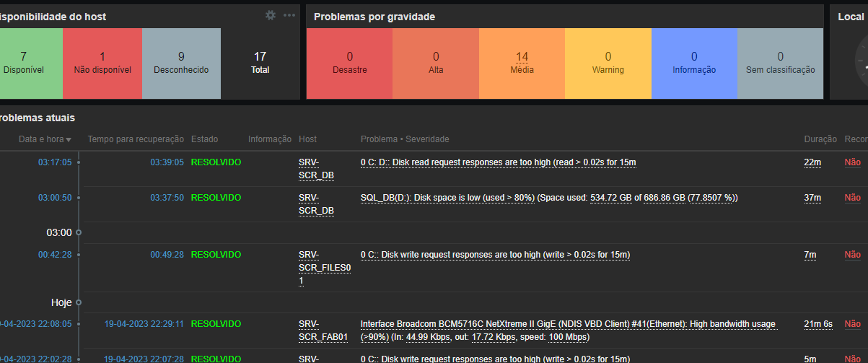Click Não acknowledge link for 22m problem

[852, 162]
